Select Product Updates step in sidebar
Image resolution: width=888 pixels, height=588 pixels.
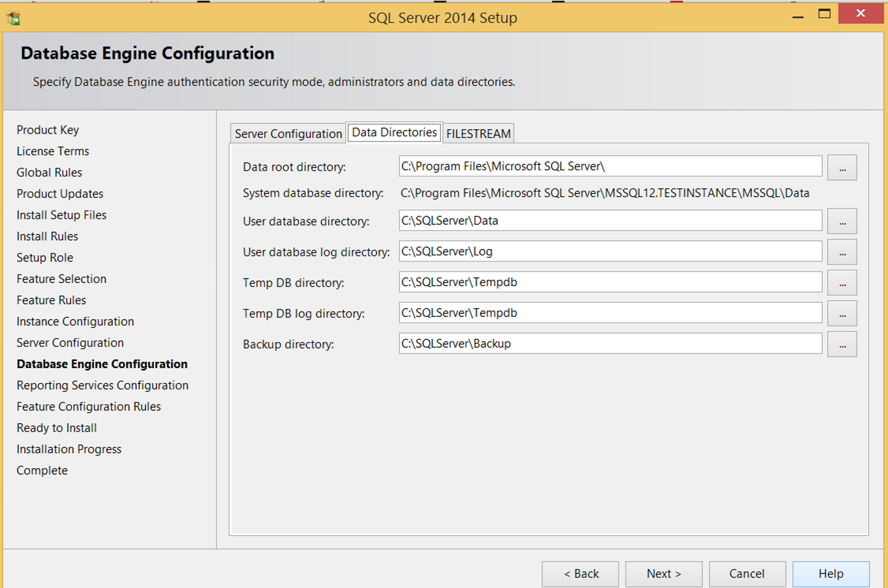60,194
